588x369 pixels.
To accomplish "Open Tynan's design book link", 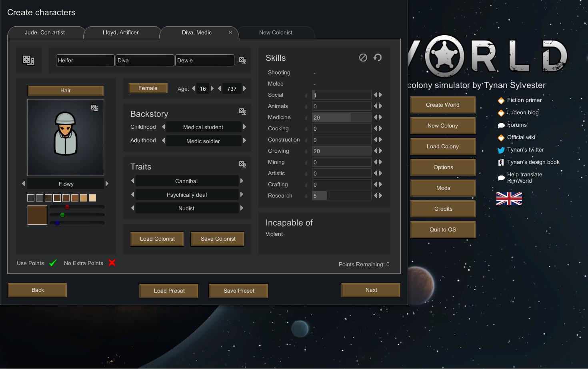I will point(529,162).
